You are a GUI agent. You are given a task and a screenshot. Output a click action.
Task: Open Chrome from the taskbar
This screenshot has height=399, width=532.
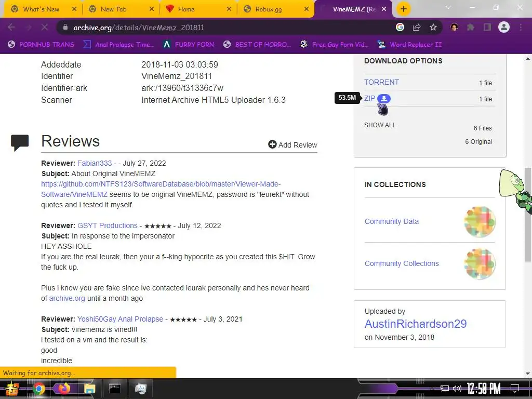point(38,389)
